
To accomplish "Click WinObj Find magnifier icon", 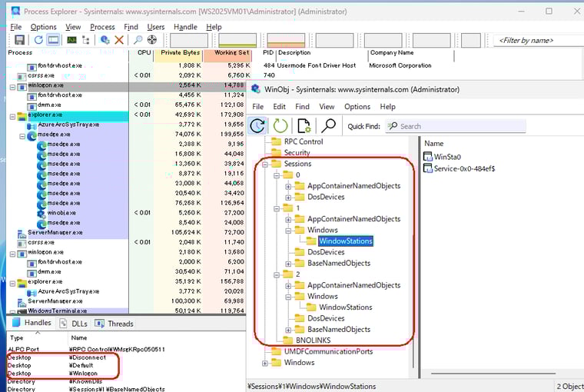I will tap(329, 125).
